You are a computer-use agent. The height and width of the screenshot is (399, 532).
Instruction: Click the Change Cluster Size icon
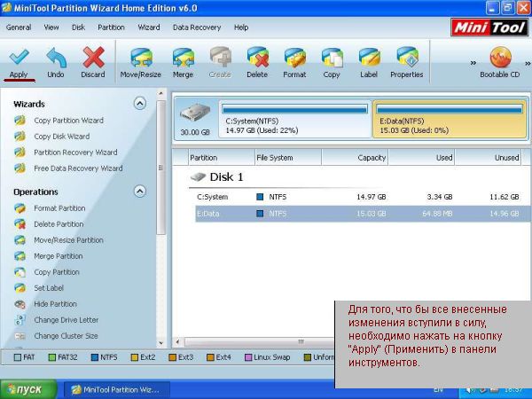[x=20, y=336]
